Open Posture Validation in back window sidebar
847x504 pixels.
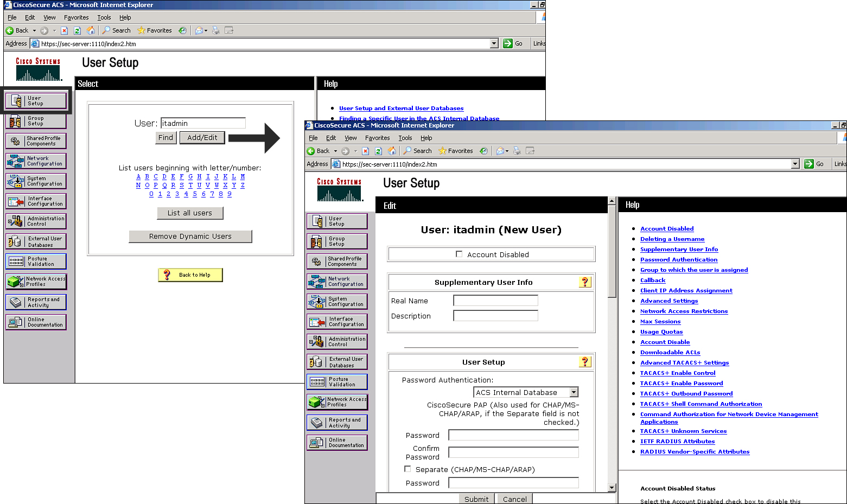click(36, 261)
